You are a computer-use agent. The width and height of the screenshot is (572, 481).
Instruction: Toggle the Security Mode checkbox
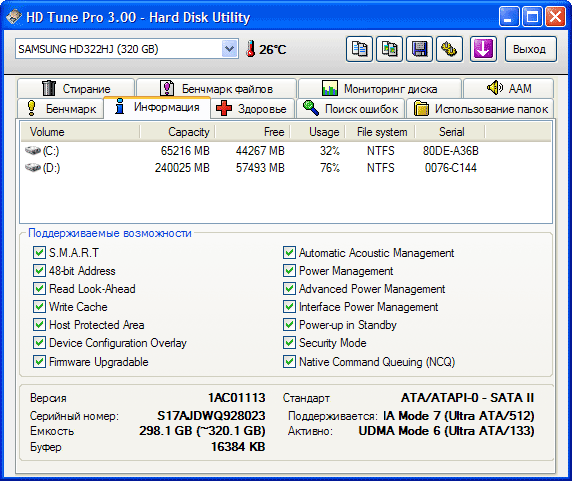pyautogui.click(x=289, y=342)
